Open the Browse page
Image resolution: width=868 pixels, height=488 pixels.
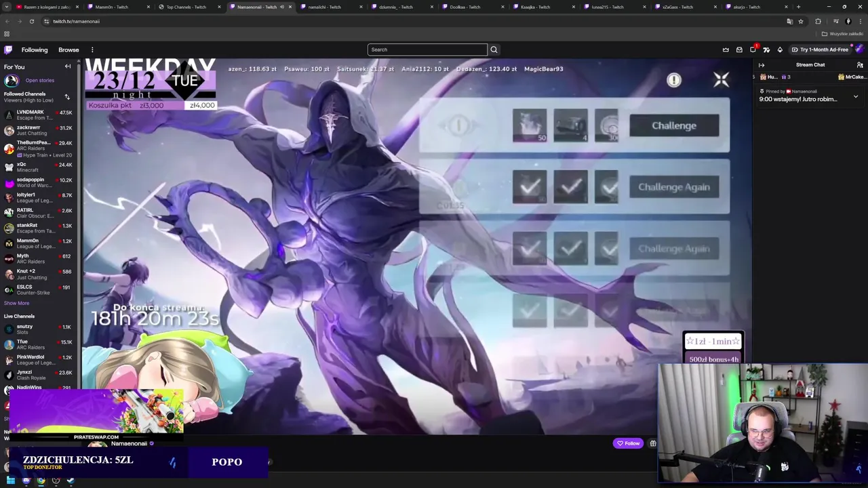(x=68, y=49)
